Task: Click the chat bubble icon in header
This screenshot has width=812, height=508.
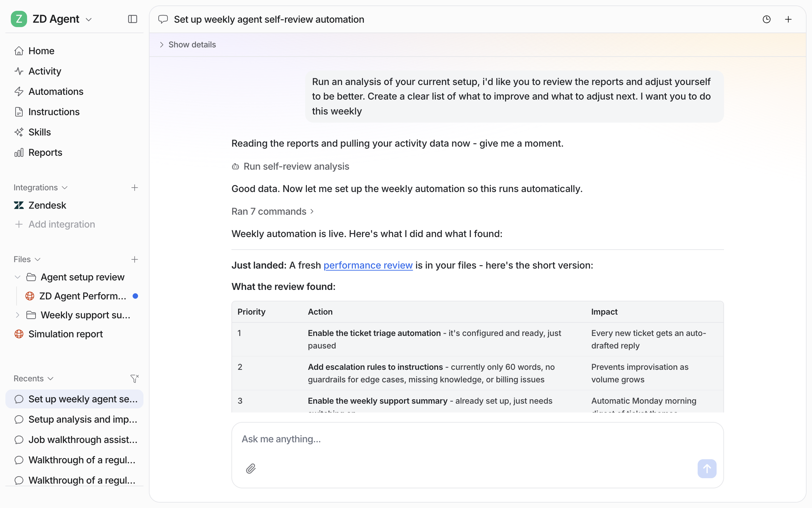Action: 163,19
